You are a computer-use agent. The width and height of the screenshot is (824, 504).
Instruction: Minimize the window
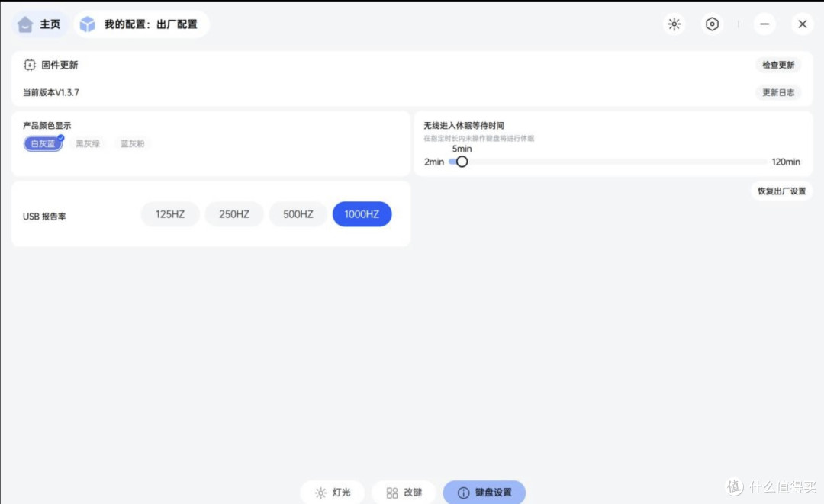pyautogui.click(x=764, y=24)
